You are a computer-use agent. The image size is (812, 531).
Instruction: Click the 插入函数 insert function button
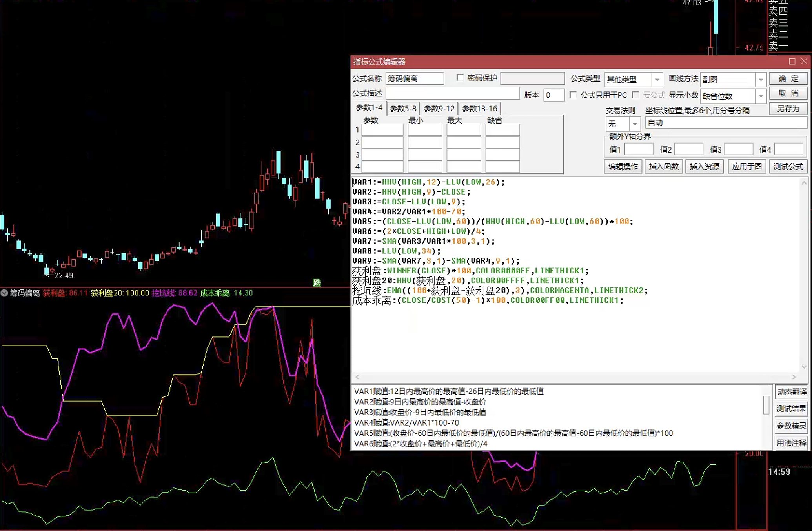coord(663,166)
